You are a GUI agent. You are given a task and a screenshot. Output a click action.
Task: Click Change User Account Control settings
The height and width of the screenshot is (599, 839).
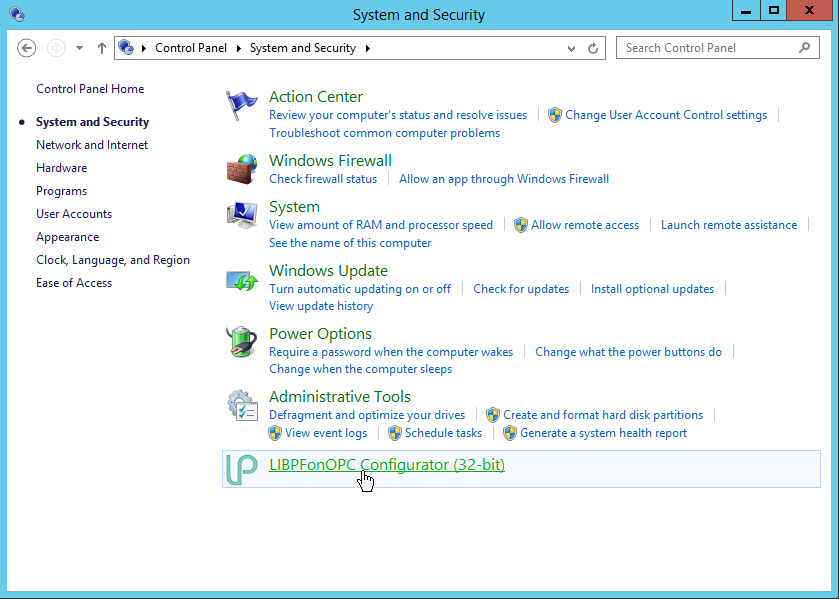[665, 115]
